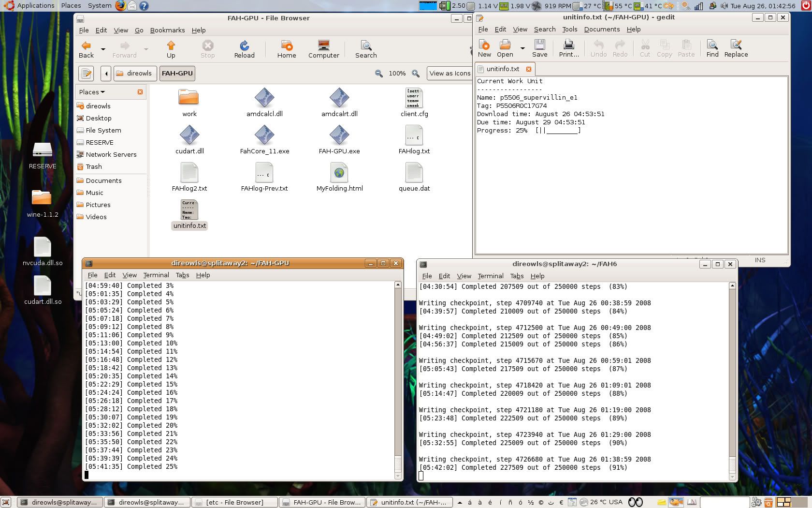Go Back in the File Browser toolbar
This screenshot has height=508, width=812.
coord(87,49)
